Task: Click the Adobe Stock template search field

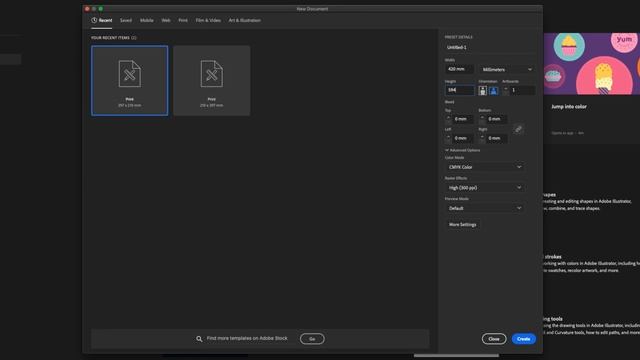Action: point(247,338)
